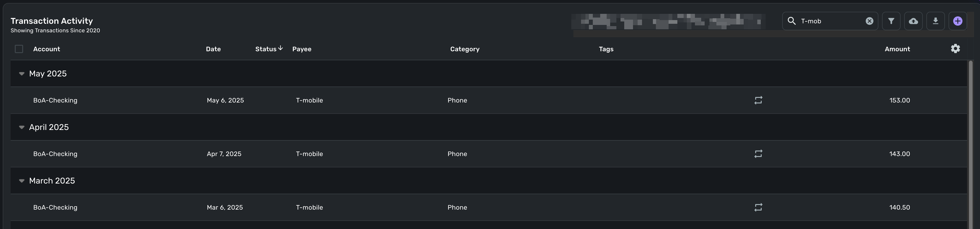Sort by the Amount column header

tap(897, 49)
